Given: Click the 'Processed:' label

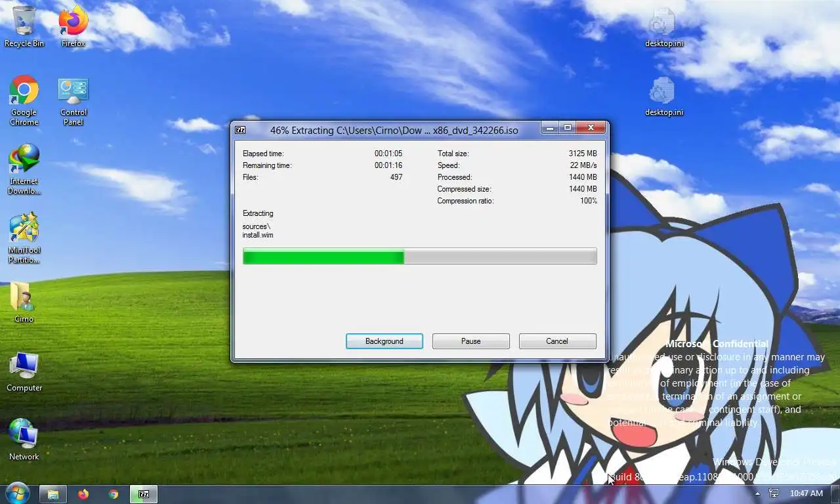Looking at the screenshot, I should (x=455, y=177).
